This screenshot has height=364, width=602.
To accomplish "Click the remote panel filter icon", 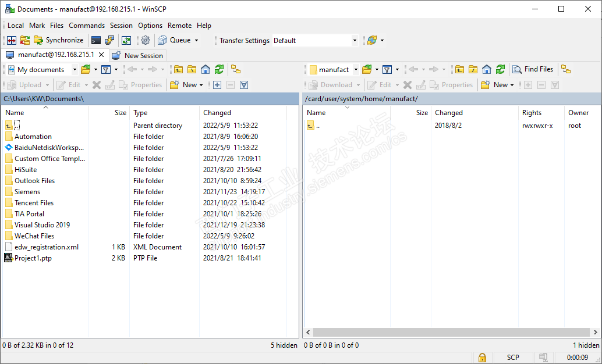I will 387,69.
